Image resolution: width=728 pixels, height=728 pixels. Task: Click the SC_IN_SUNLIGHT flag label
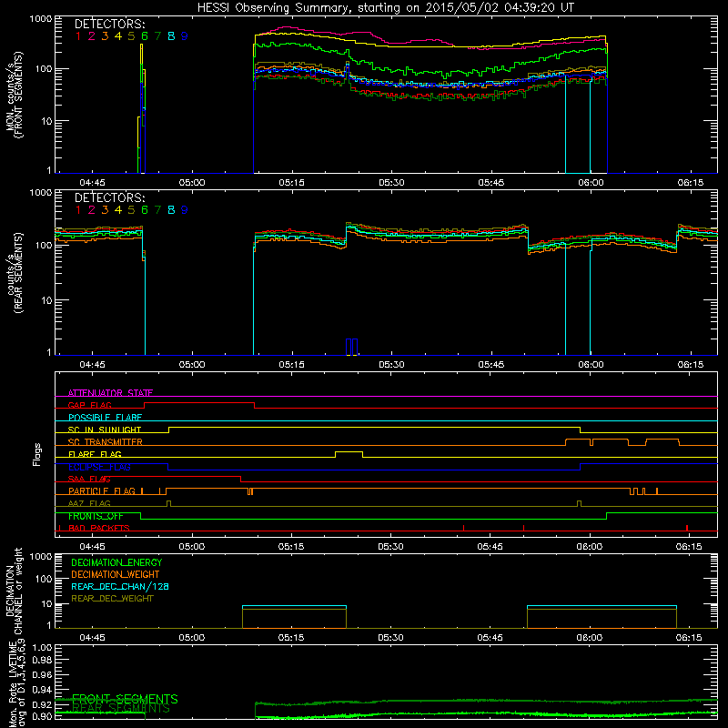(105, 430)
